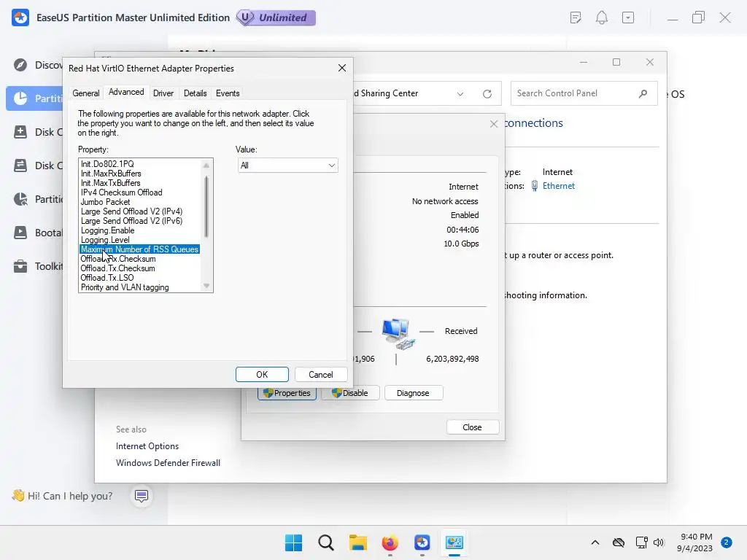Focus the Search Control Panel field

(584, 93)
